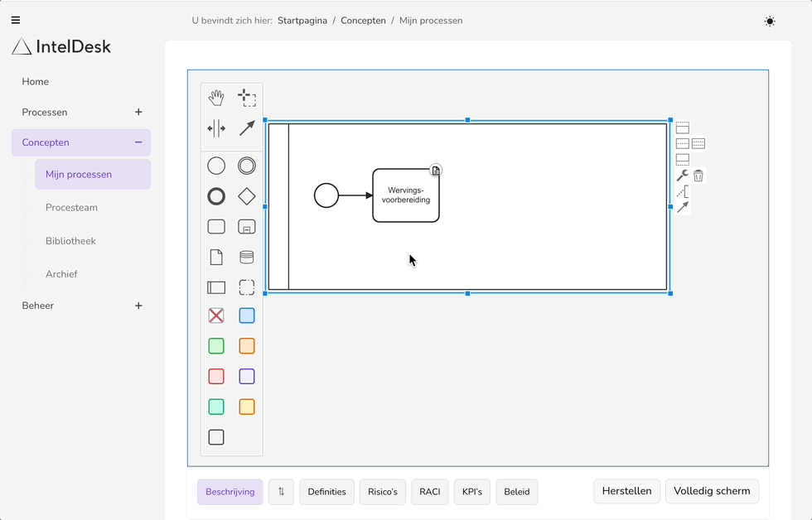Select the end event thick circle
The image size is (812, 520).
tap(216, 196)
